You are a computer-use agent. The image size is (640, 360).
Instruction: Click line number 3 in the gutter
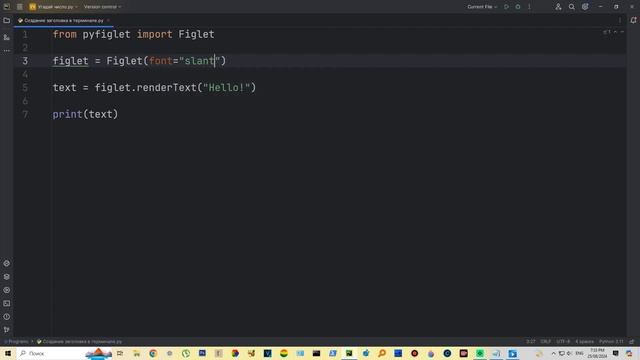point(25,61)
